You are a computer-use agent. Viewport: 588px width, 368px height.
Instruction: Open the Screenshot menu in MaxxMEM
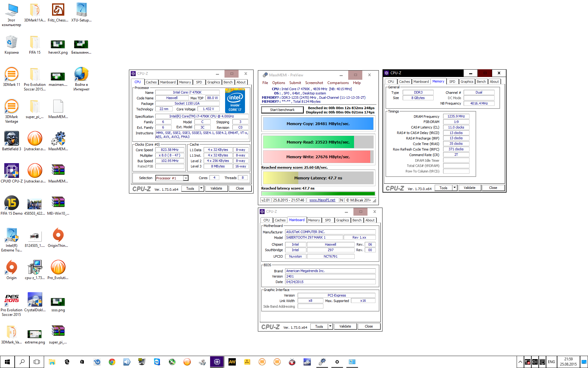coord(314,83)
